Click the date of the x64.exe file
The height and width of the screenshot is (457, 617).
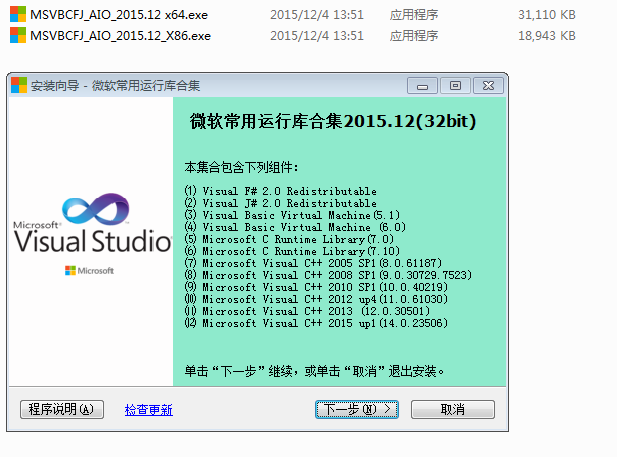point(317,15)
